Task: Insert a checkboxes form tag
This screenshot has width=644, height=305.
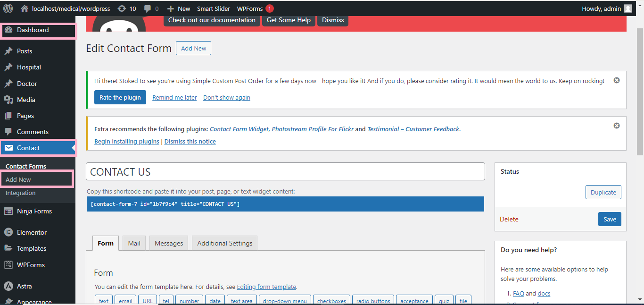Action: click(x=331, y=300)
